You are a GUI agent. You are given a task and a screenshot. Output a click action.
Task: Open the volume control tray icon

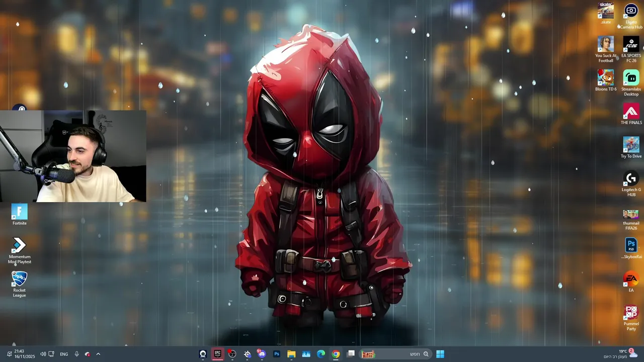43,354
